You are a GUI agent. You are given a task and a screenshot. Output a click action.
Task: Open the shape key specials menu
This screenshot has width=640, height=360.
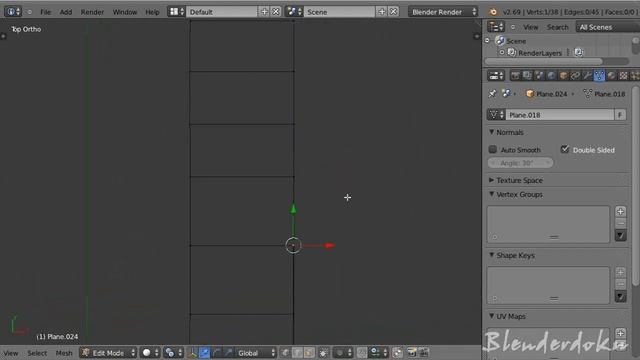point(620,296)
